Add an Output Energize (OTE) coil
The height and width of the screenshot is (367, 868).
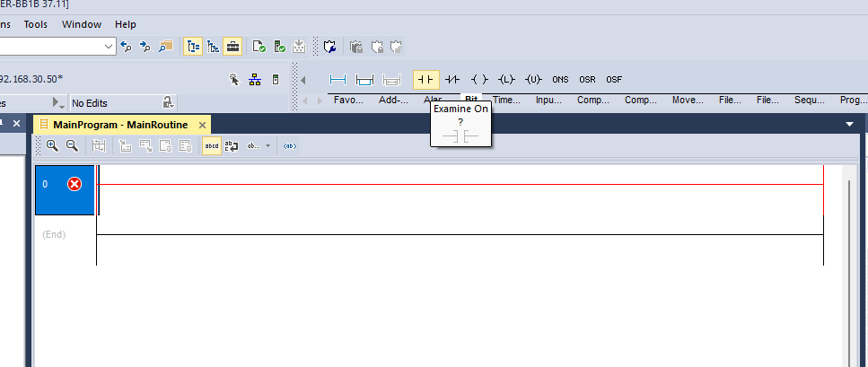[479, 79]
